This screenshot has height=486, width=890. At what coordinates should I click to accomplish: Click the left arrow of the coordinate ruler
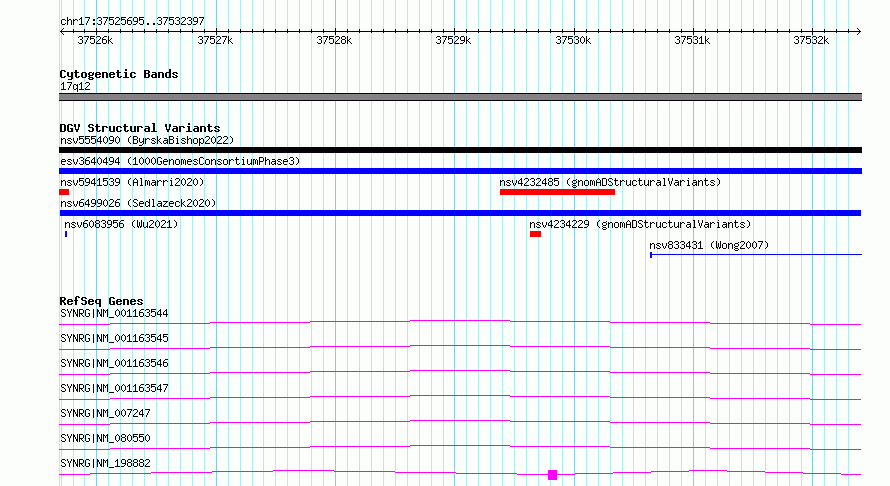[62, 32]
